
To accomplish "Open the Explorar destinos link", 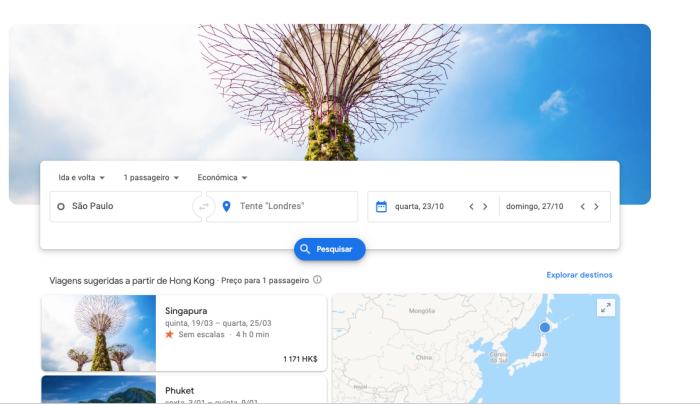I will click(579, 275).
